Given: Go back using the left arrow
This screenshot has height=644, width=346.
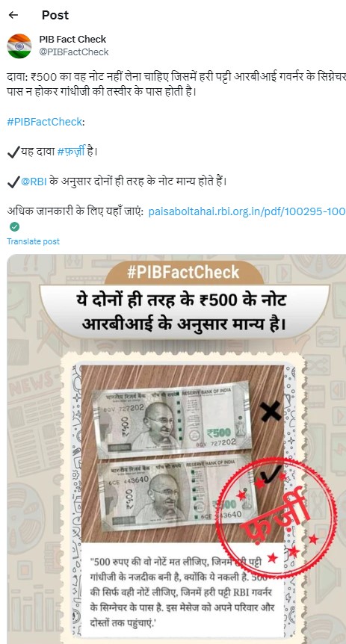Looking at the screenshot, I should pyautogui.click(x=13, y=15).
